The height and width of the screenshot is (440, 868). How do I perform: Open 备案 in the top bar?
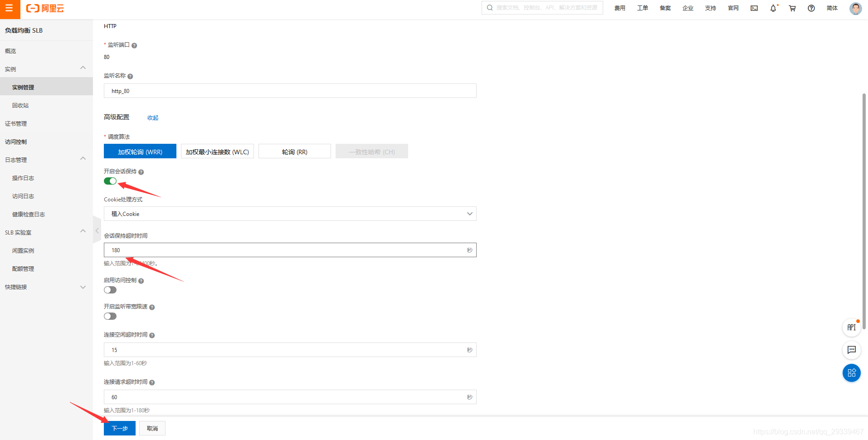tap(665, 8)
